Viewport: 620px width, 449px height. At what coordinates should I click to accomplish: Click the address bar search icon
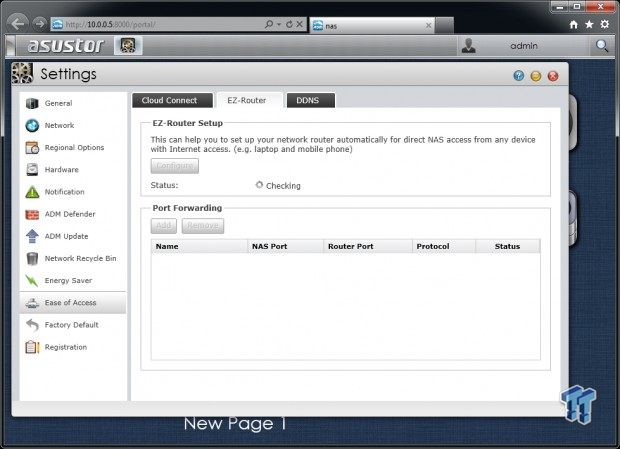point(269,24)
